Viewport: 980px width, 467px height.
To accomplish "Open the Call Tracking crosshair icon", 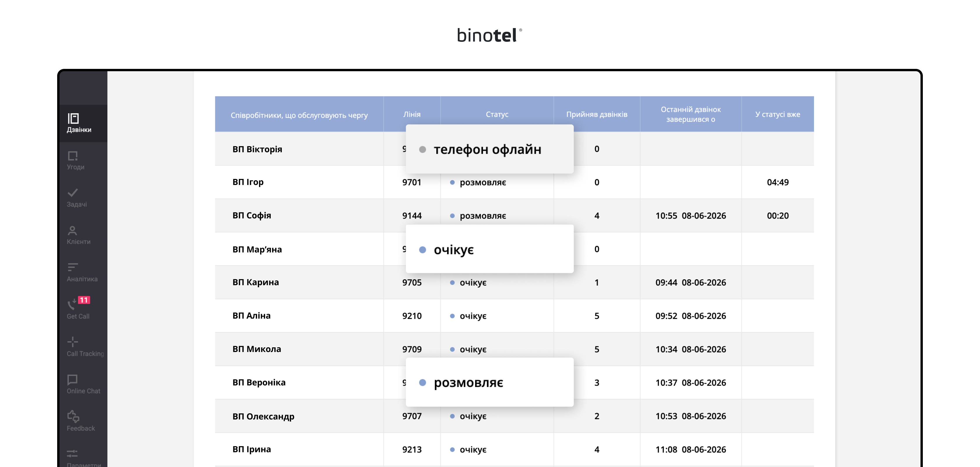I will [73, 341].
